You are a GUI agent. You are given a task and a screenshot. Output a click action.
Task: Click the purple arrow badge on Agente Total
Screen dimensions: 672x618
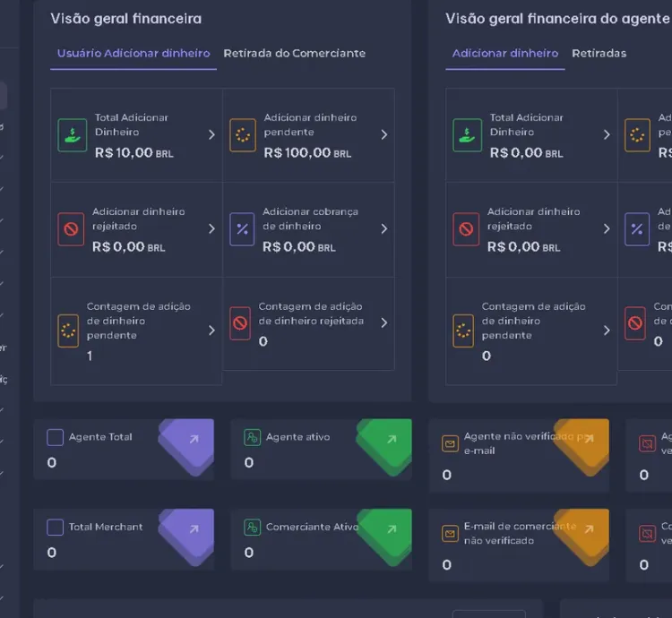tap(194, 439)
